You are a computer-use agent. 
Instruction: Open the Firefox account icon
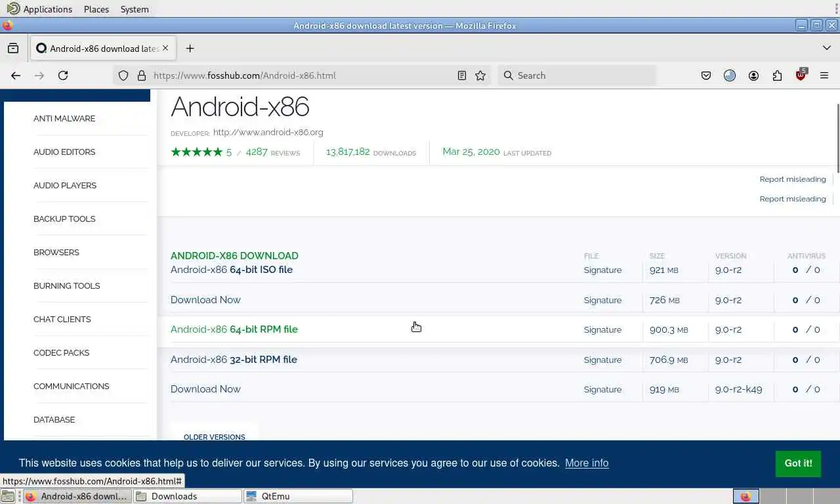point(753,75)
